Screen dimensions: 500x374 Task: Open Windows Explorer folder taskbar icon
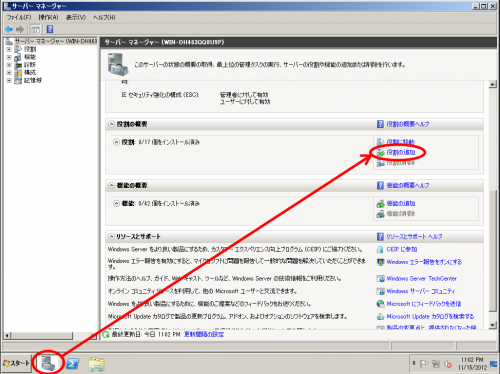(97, 364)
